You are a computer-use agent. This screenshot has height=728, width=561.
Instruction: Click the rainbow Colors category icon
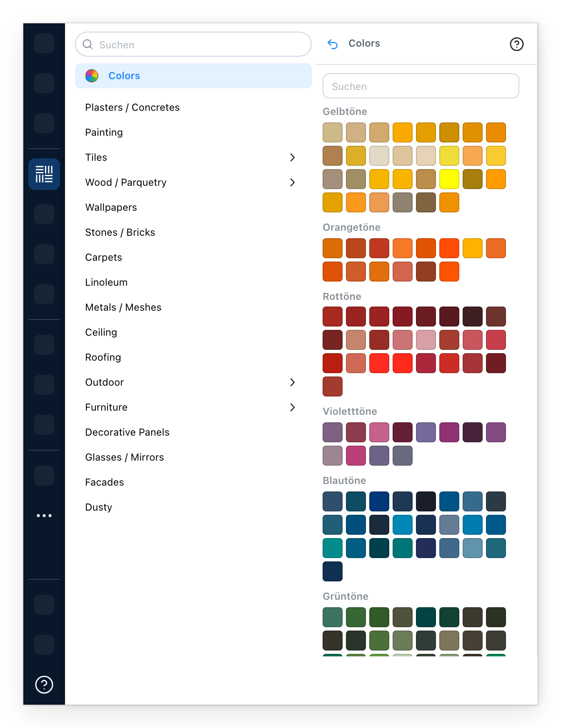pos(92,76)
